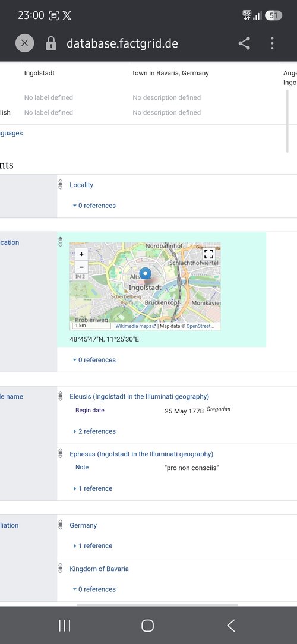The width and height of the screenshot is (297, 644).
Task: Zoom in on the Ingolstadt map
Action: (x=81, y=254)
